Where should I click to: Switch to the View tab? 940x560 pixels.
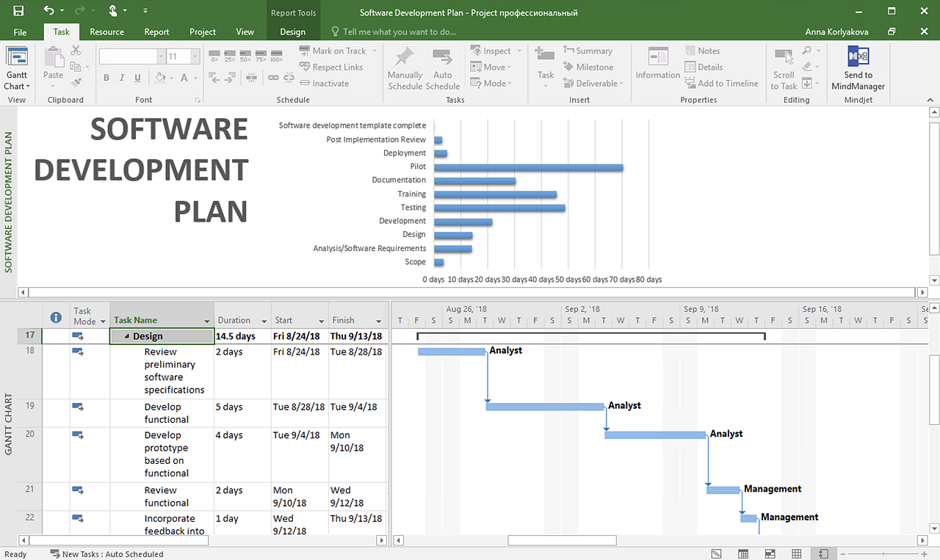point(245,32)
